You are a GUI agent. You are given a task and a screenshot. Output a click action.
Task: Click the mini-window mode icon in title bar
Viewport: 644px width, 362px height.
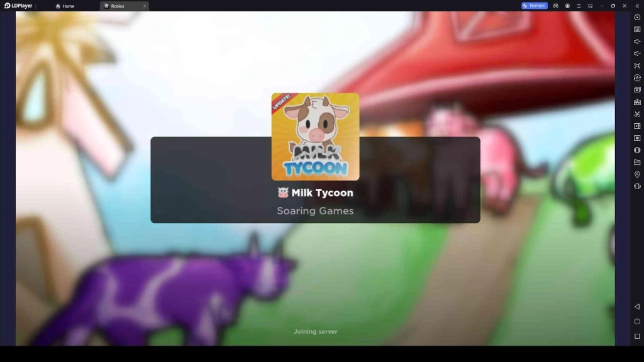pyautogui.click(x=590, y=6)
